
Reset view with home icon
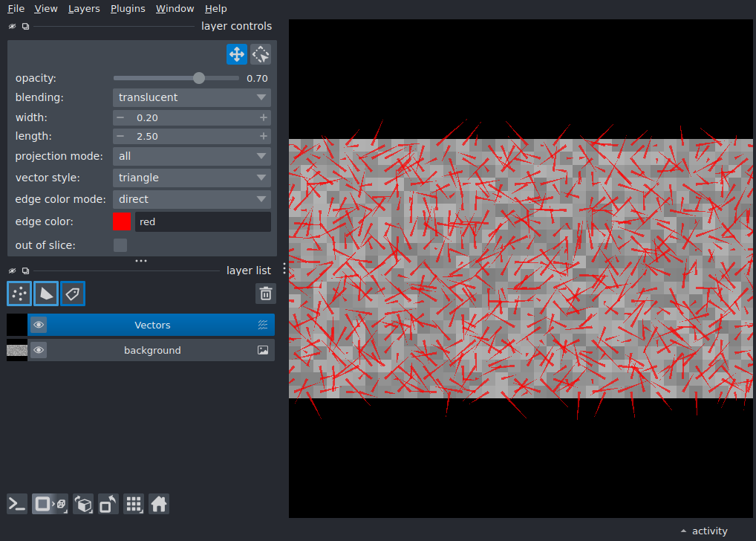pyautogui.click(x=159, y=505)
